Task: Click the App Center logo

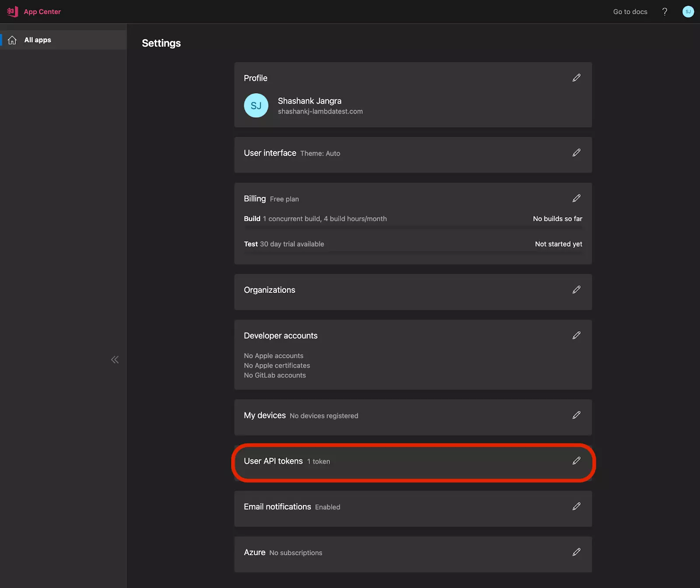Action: 12,12
